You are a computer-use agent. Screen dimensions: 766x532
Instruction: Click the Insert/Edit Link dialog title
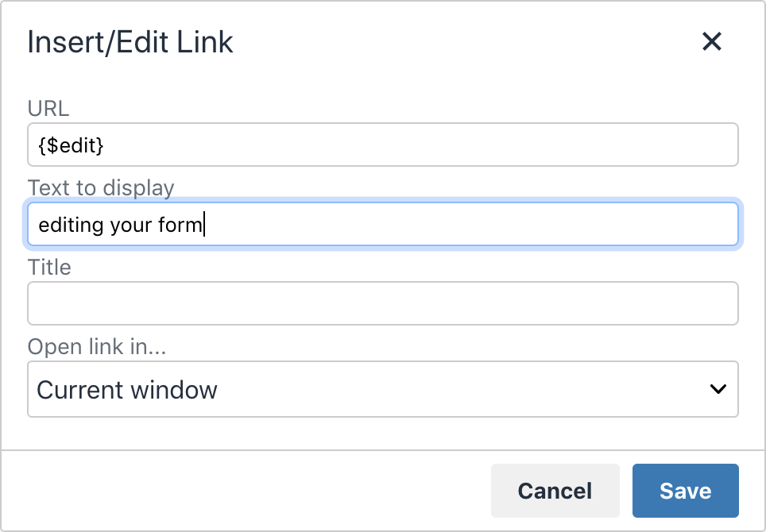tap(130, 42)
